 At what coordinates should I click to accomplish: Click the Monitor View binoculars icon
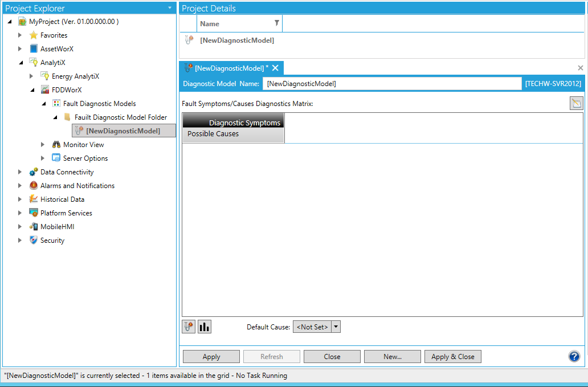[56, 145]
